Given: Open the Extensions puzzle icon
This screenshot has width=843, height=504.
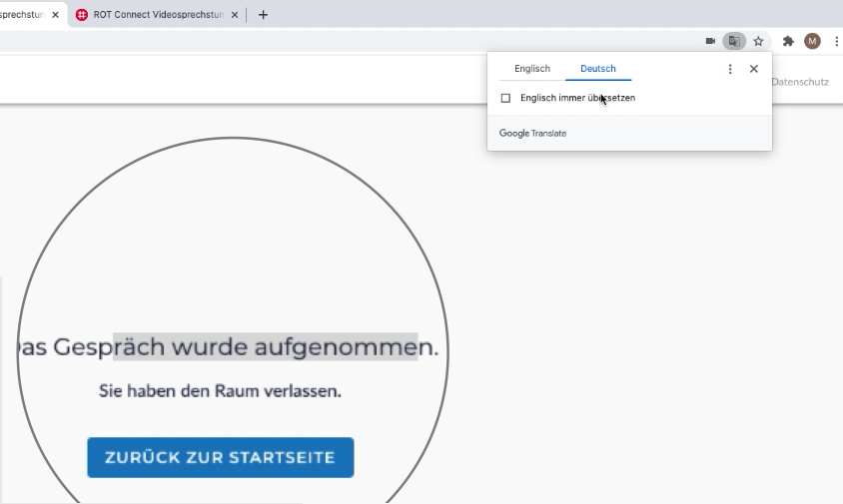Looking at the screenshot, I should coord(788,41).
